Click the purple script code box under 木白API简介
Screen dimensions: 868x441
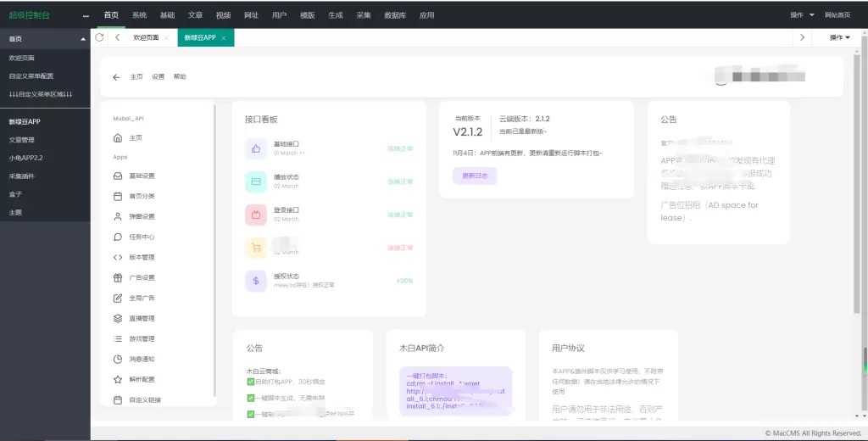(455, 391)
